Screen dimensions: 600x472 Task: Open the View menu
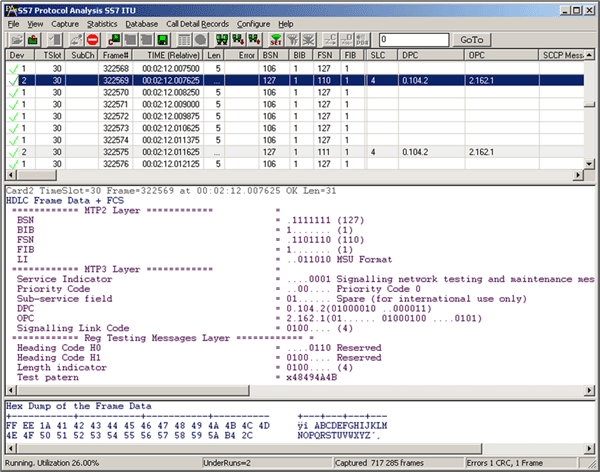coord(35,24)
